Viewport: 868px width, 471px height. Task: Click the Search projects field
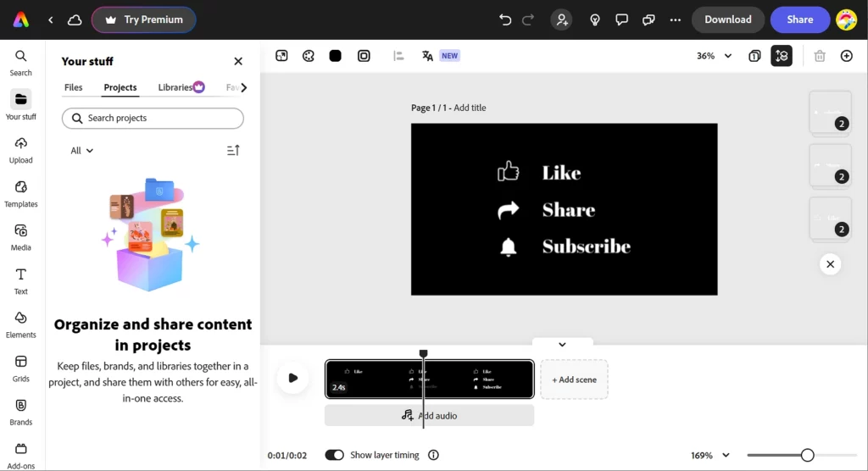point(153,119)
